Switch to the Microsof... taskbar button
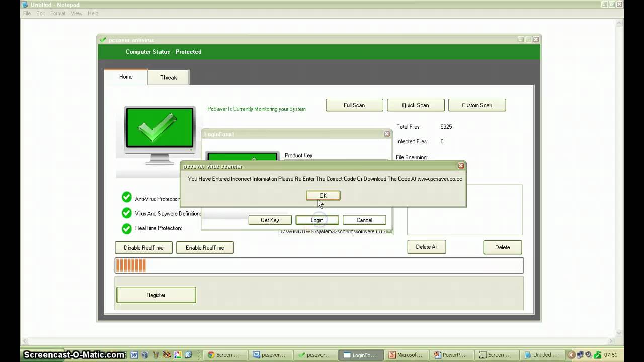Viewport: 644px width, 362px height. pos(407,355)
